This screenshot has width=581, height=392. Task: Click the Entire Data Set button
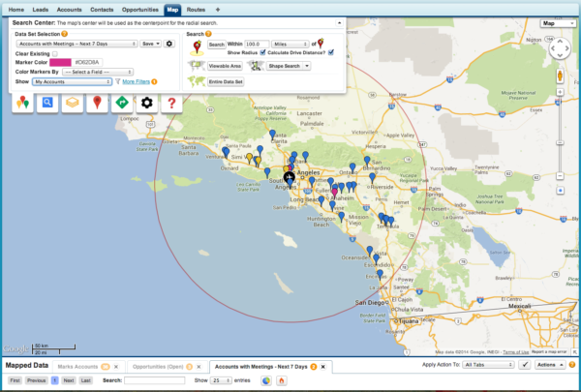[x=226, y=81]
